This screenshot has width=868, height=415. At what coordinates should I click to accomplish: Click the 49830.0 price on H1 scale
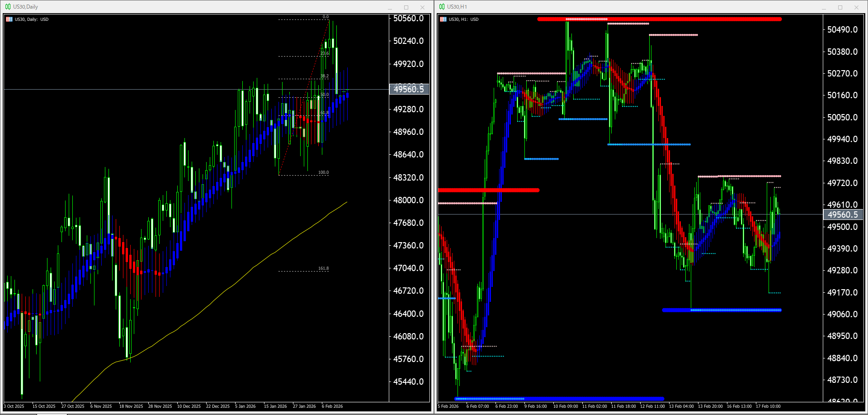[843, 161]
